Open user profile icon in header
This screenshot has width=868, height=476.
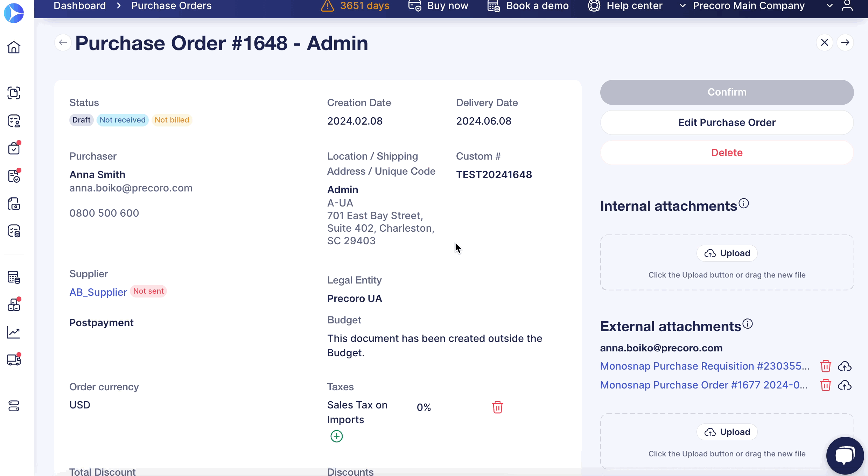tap(847, 6)
